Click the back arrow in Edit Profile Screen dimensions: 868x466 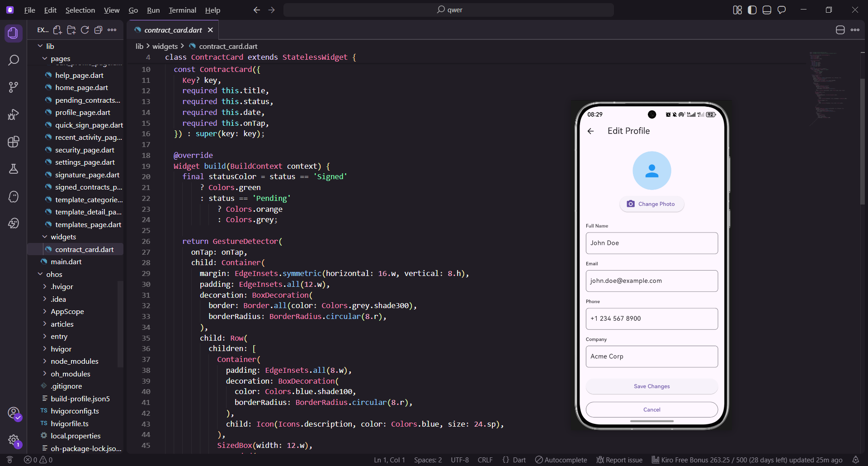coord(590,131)
